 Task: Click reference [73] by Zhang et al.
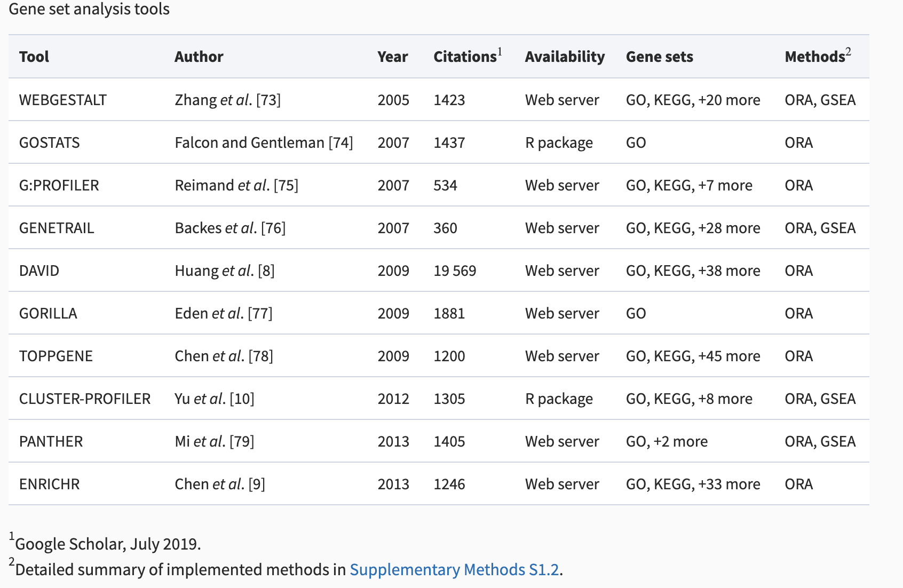point(268,100)
